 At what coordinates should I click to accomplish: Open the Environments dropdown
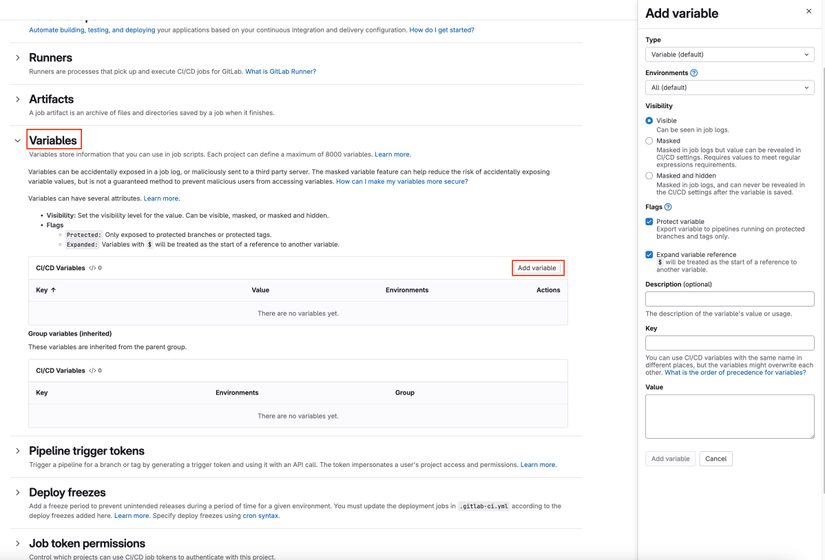(x=729, y=88)
